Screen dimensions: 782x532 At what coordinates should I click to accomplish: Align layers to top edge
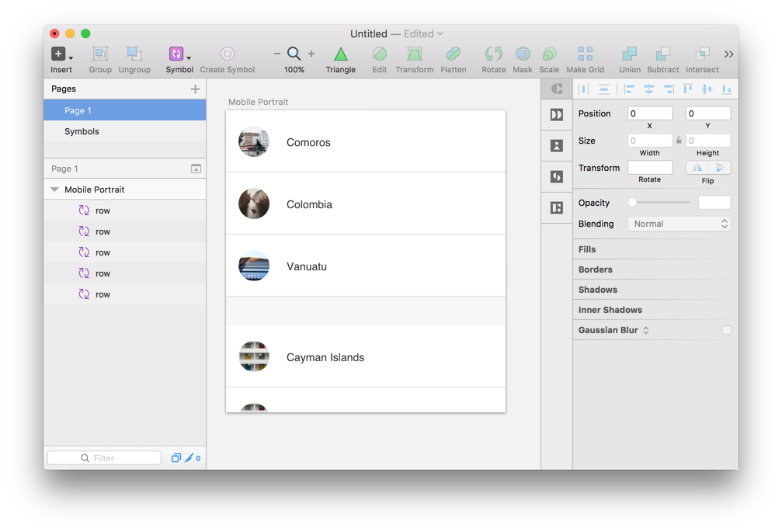(x=688, y=89)
